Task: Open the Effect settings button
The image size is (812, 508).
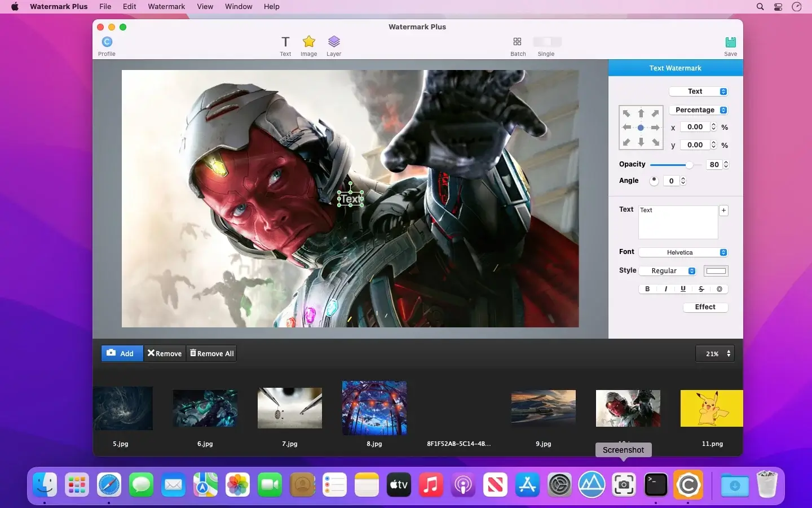Action: (705, 307)
